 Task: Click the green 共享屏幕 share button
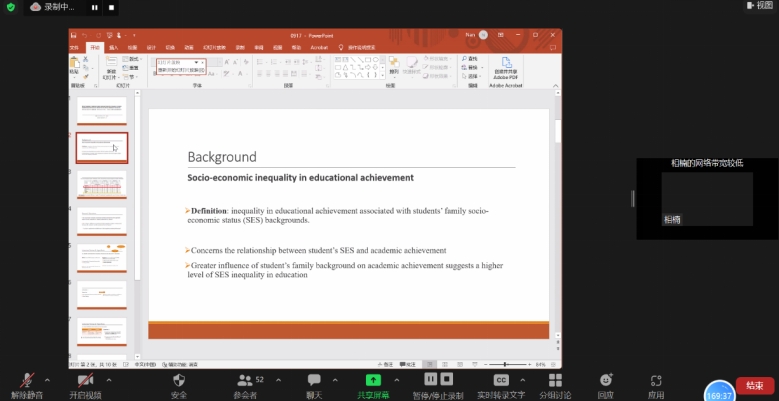point(373,380)
